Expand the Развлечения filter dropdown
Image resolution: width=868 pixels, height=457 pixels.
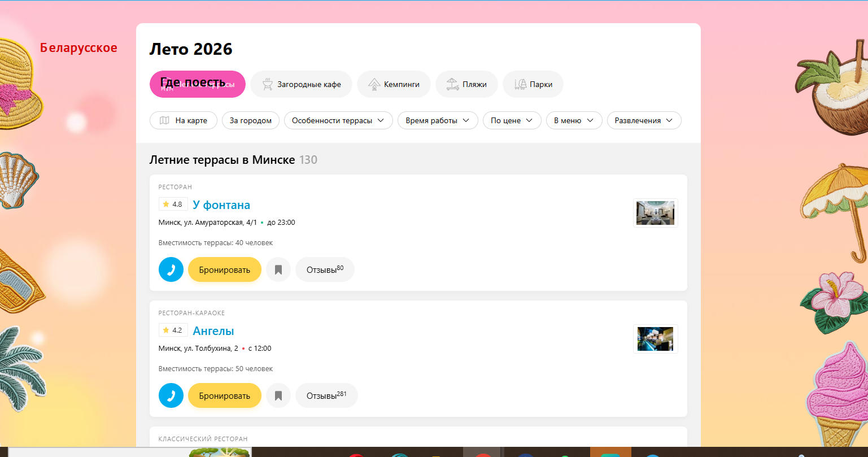(x=644, y=120)
